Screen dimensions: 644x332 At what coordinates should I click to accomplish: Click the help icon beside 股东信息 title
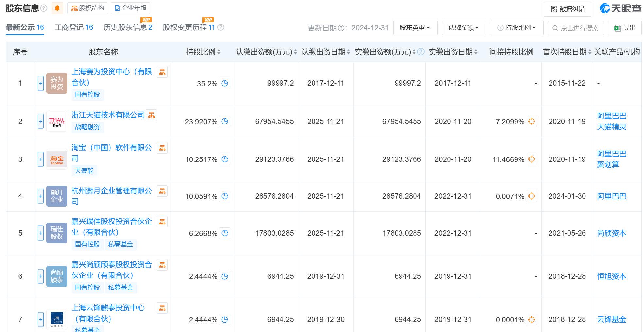tap(44, 8)
